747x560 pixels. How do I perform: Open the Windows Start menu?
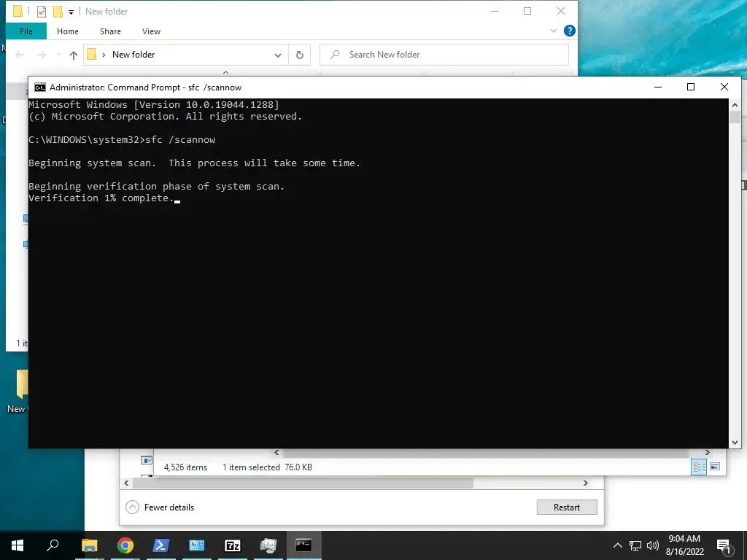(x=18, y=545)
